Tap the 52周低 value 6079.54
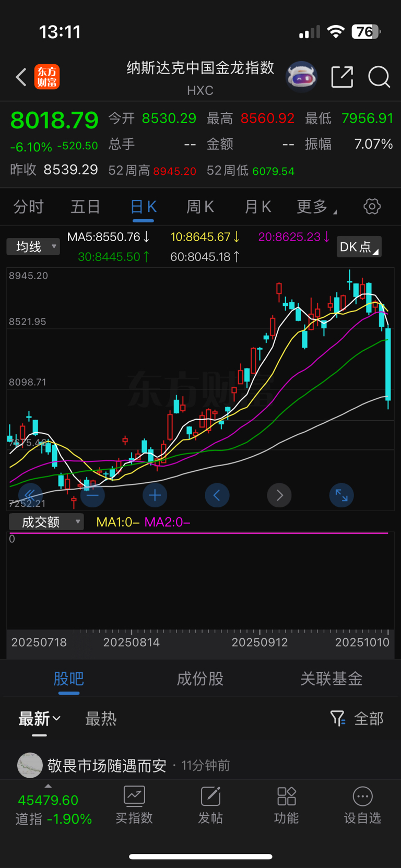 pos(273,171)
